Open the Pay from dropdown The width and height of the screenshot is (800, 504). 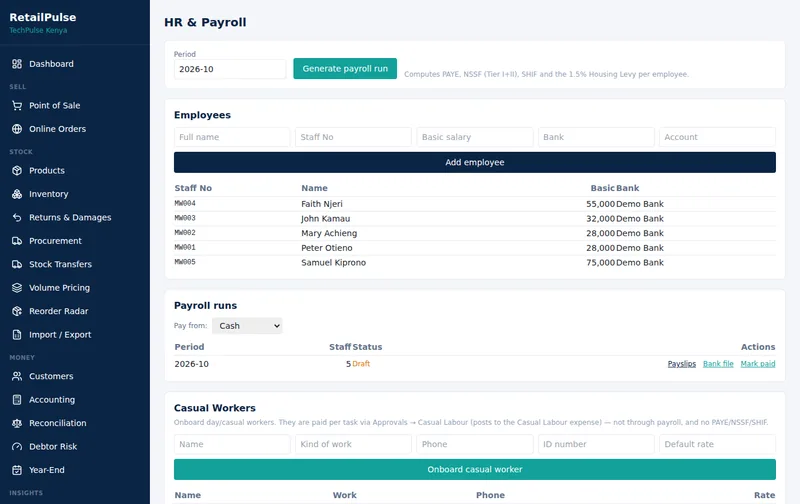click(247, 326)
